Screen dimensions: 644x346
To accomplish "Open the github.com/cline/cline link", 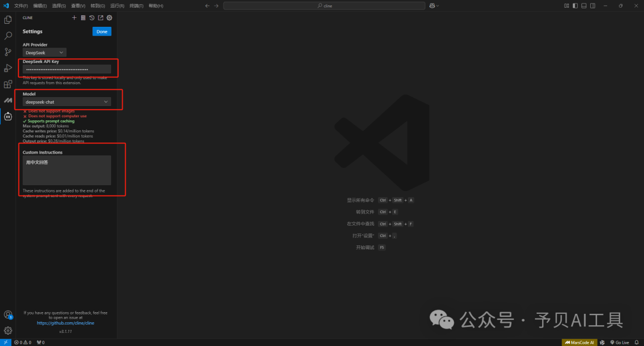I will coord(66,323).
